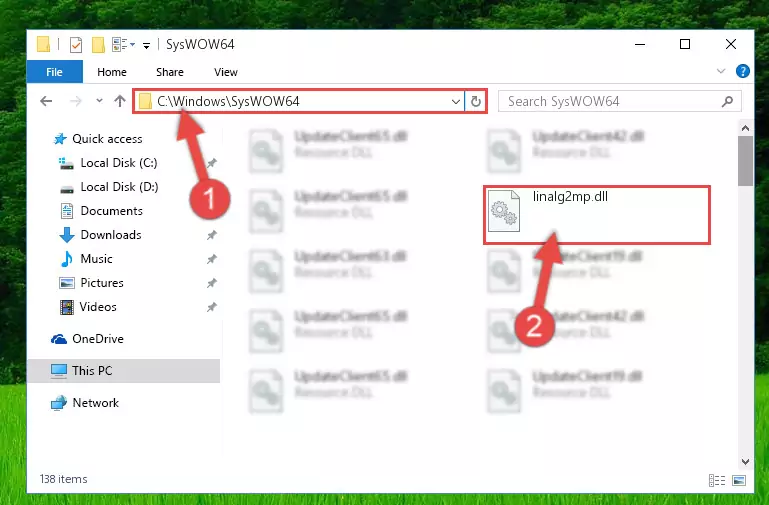
Task: Switch to the Home ribbon tab
Action: 112,72
